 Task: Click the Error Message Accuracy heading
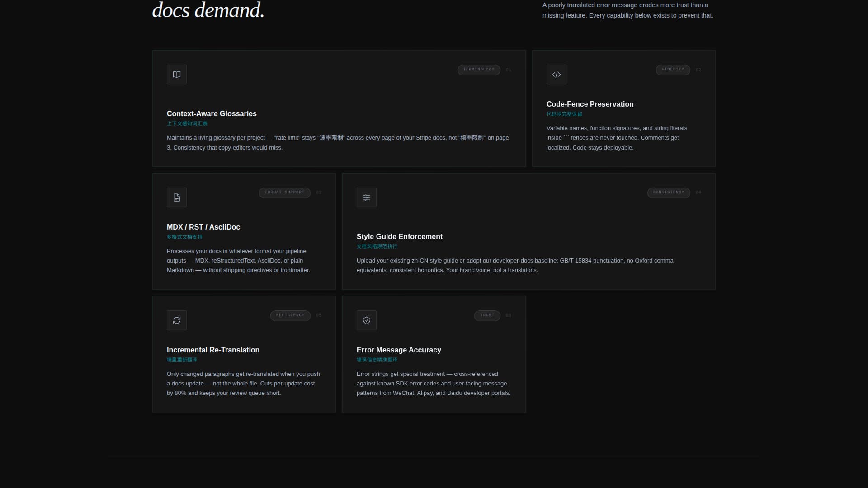[399, 350]
